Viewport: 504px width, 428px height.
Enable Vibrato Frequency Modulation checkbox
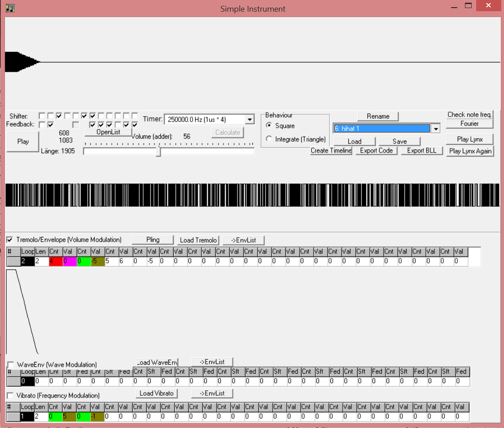point(10,395)
